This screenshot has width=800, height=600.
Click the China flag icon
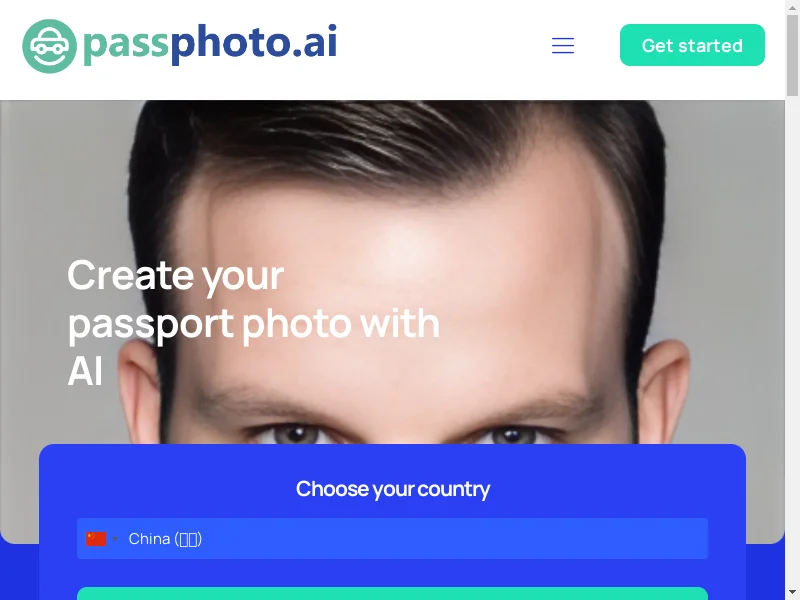(x=96, y=539)
